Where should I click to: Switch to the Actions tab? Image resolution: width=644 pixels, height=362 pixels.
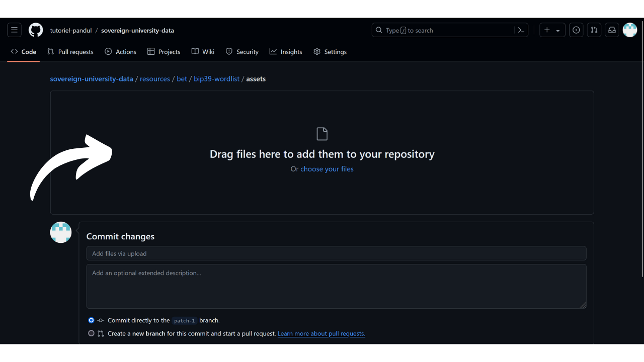[x=120, y=52]
